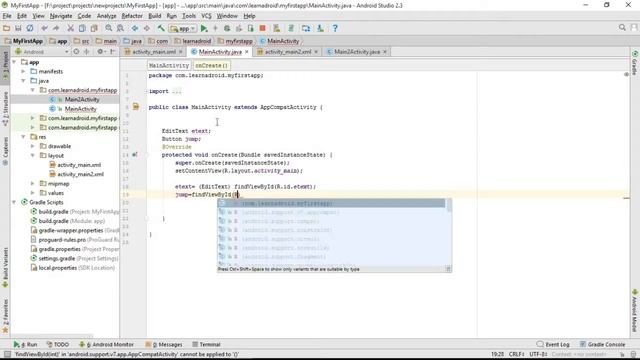This screenshot has height=360, width=640.
Task: Click the Paste toolbar icon
Action: (94, 28)
